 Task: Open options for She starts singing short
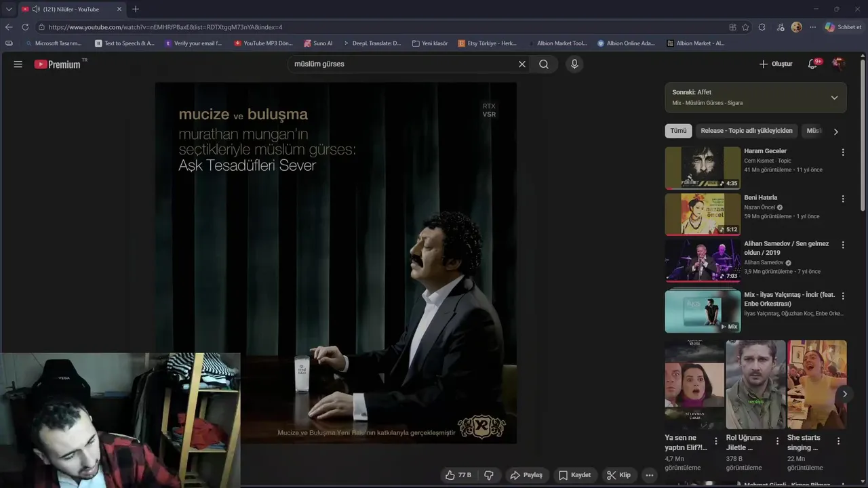click(x=838, y=441)
